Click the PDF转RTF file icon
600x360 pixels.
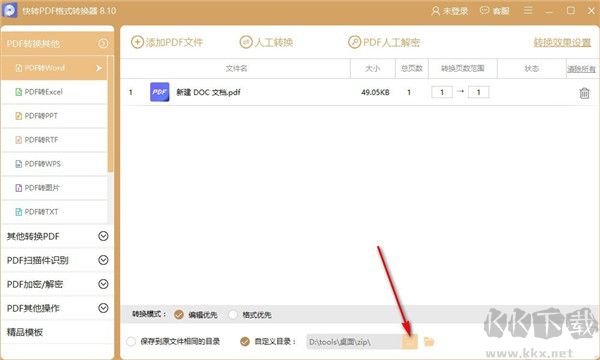click(x=18, y=140)
